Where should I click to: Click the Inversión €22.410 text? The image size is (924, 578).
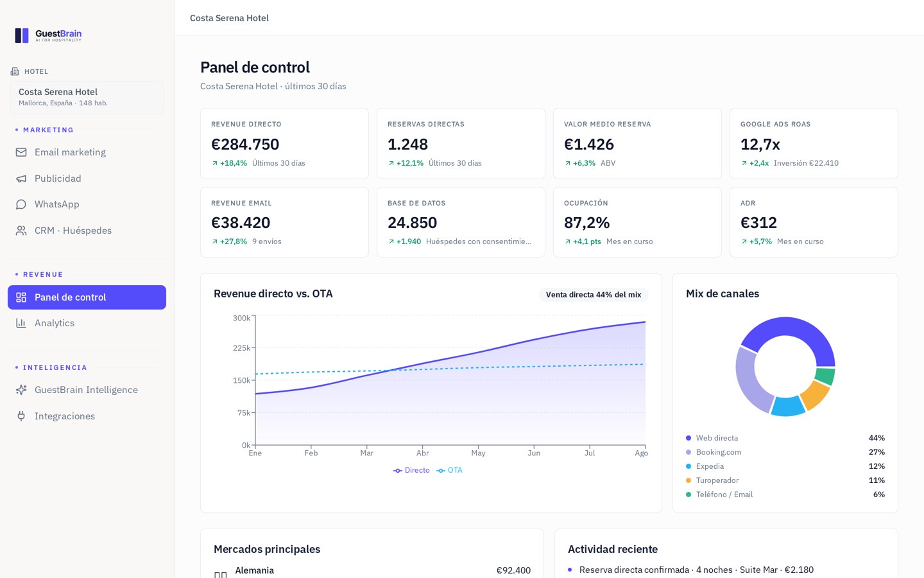coord(806,163)
